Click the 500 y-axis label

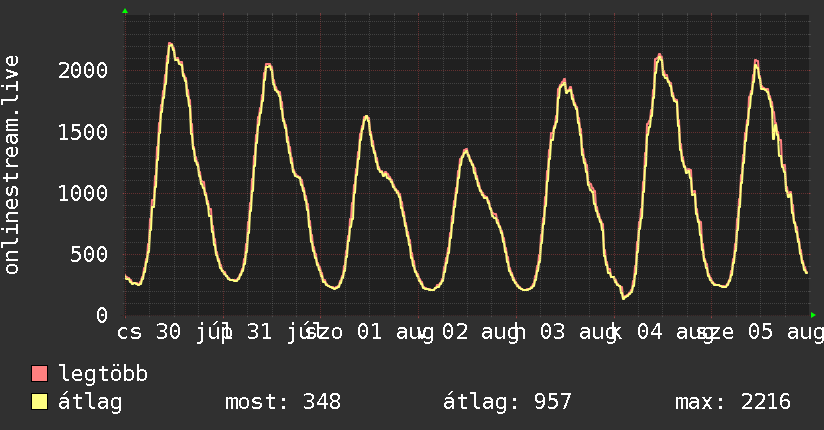point(89,254)
